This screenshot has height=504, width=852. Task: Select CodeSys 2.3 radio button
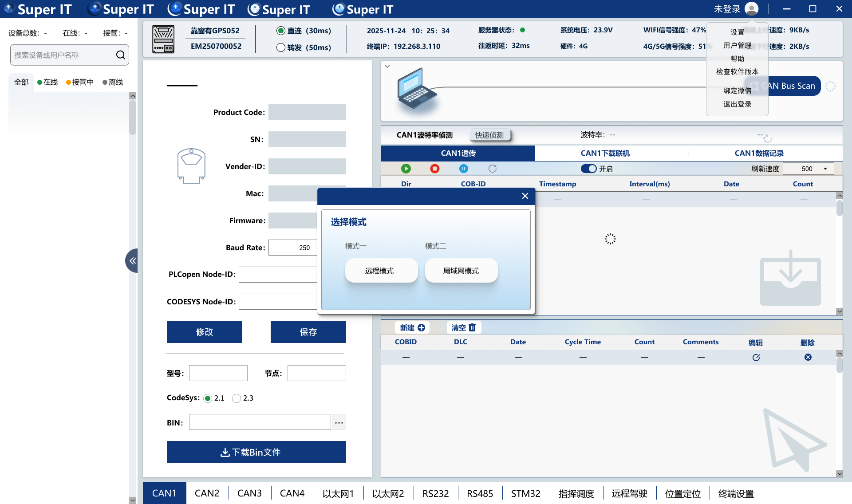(x=237, y=398)
